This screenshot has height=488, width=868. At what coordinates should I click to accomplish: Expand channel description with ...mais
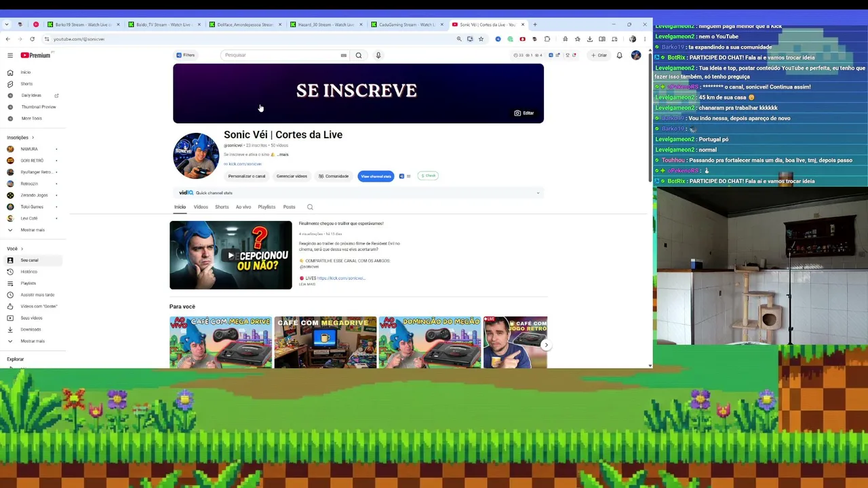[283, 155]
